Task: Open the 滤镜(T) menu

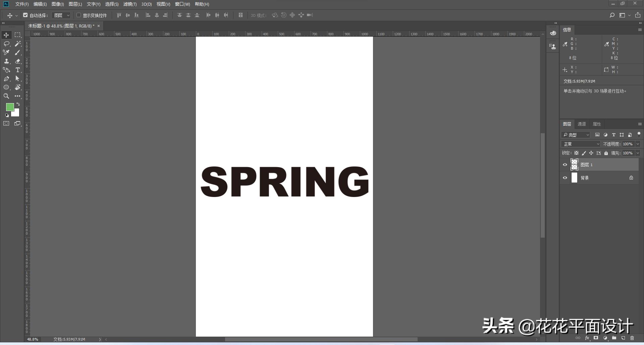Action: [x=130, y=4]
